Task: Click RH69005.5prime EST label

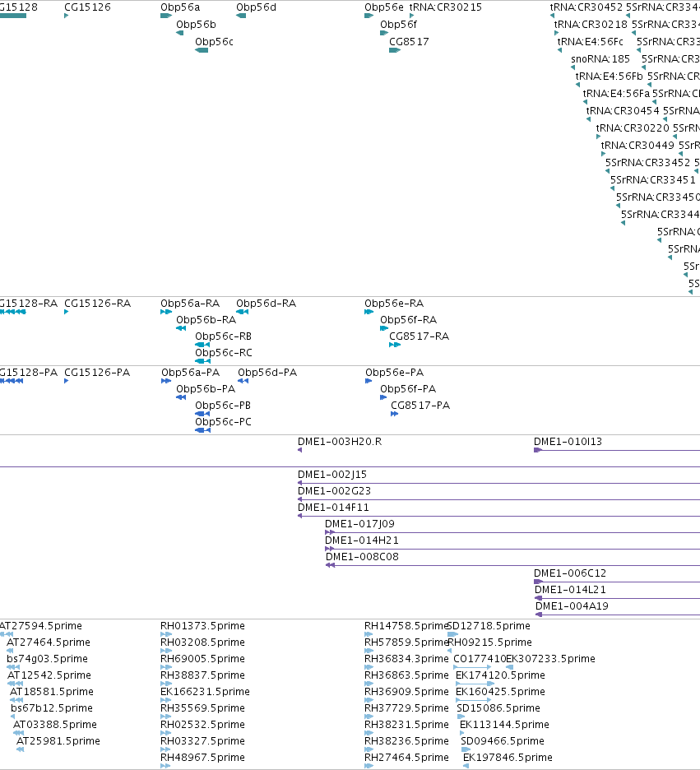Action: pos(202,659)
